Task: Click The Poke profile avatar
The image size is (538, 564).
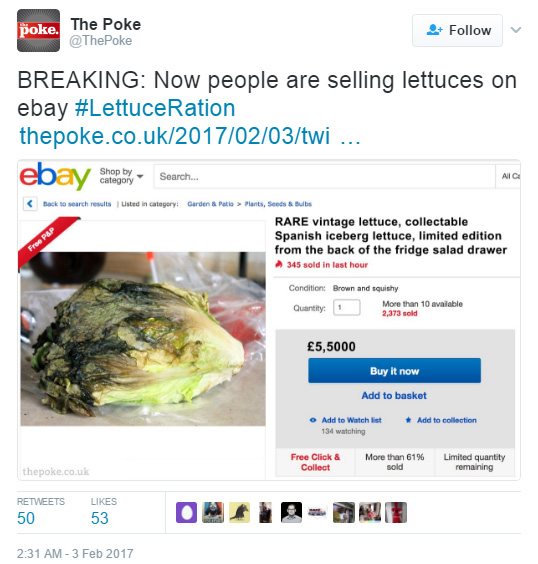Action: pos(38,31)
